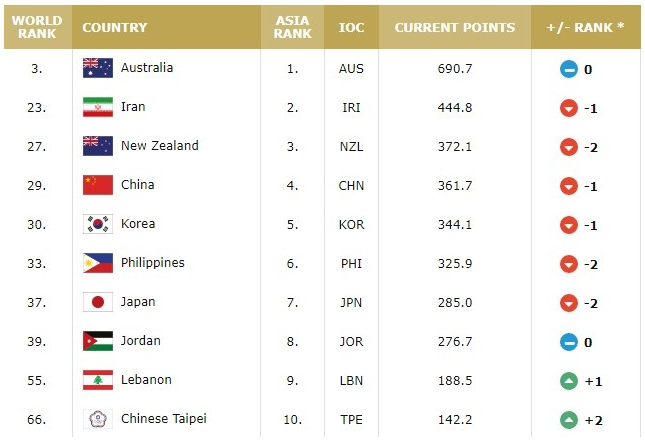Sort by Current Points column header

[x=455, y=27]
